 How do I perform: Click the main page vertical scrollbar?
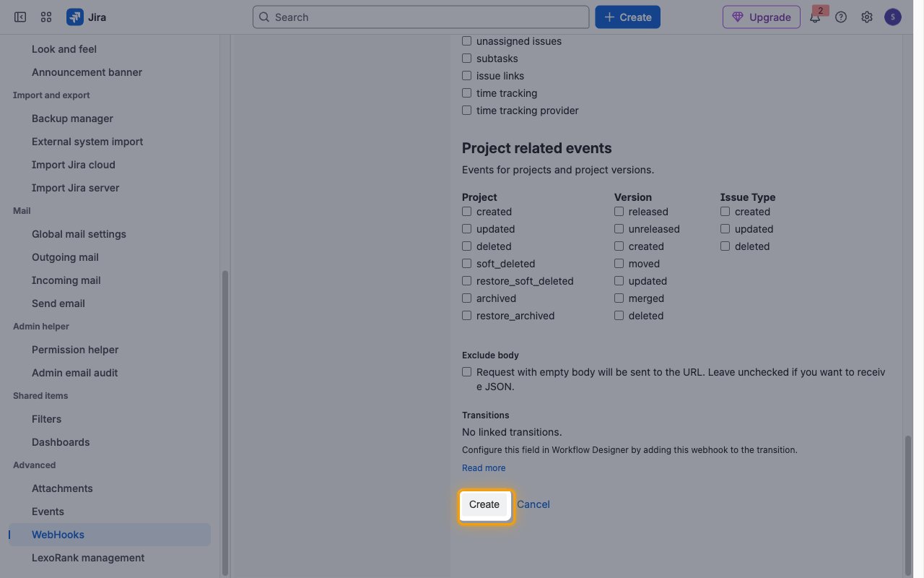coord(908,504)
